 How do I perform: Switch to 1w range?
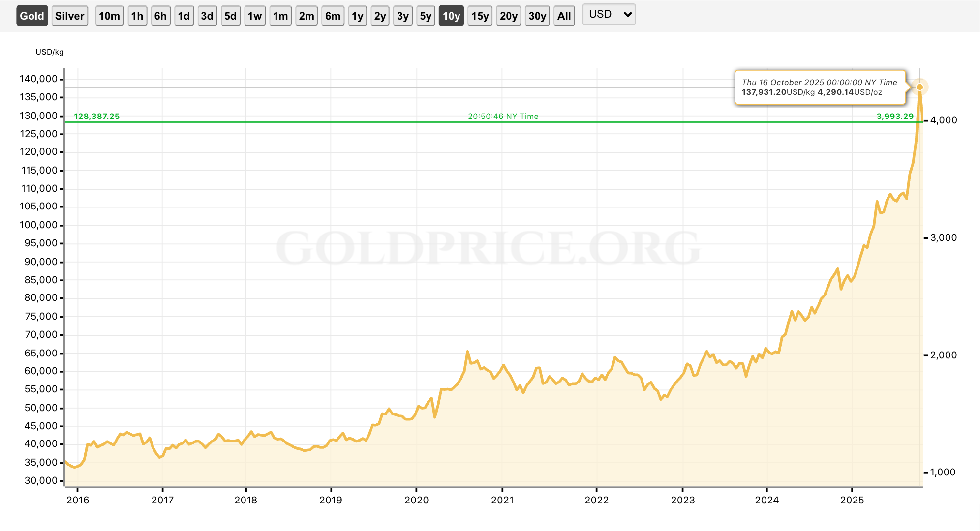pyautogui.click(x=255, y=16)
